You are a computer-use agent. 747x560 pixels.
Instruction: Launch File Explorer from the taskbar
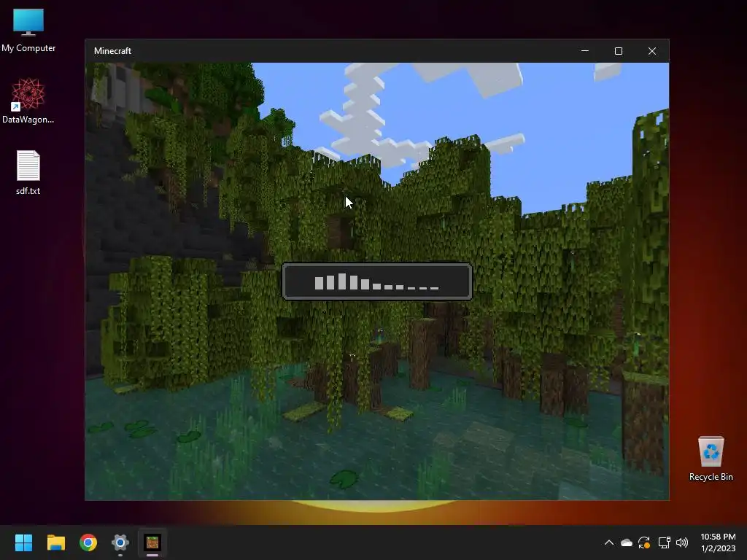55,542
